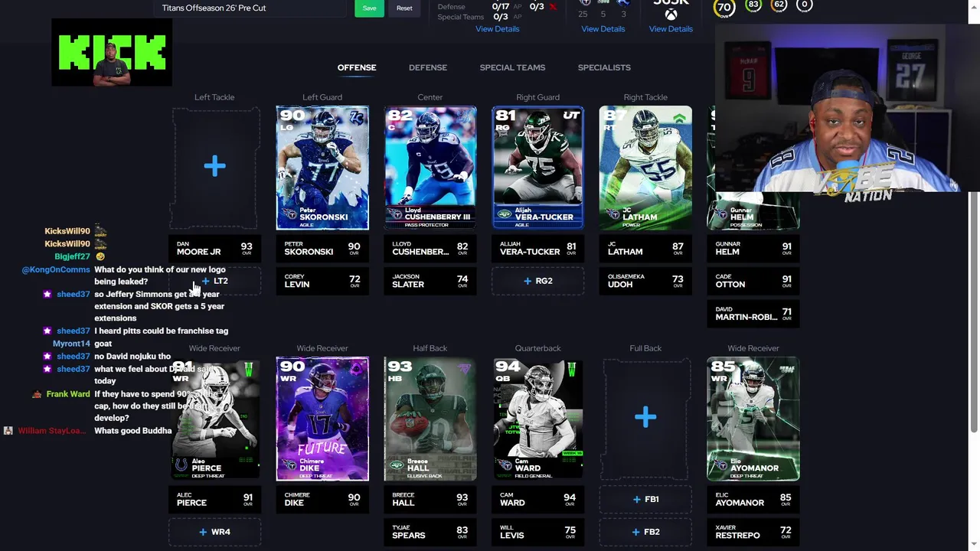Open View Details under team chemistry counts
980x551 pixels.
click(x=603, y=29)
